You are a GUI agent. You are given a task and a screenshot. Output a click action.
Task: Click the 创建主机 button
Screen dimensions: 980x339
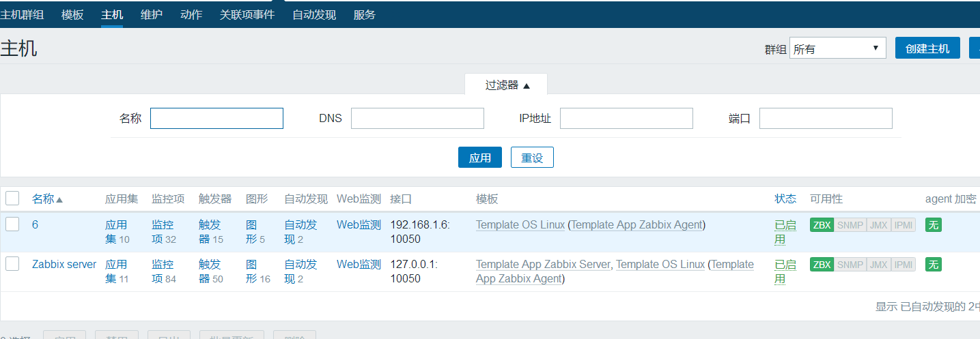coord(927,48)
